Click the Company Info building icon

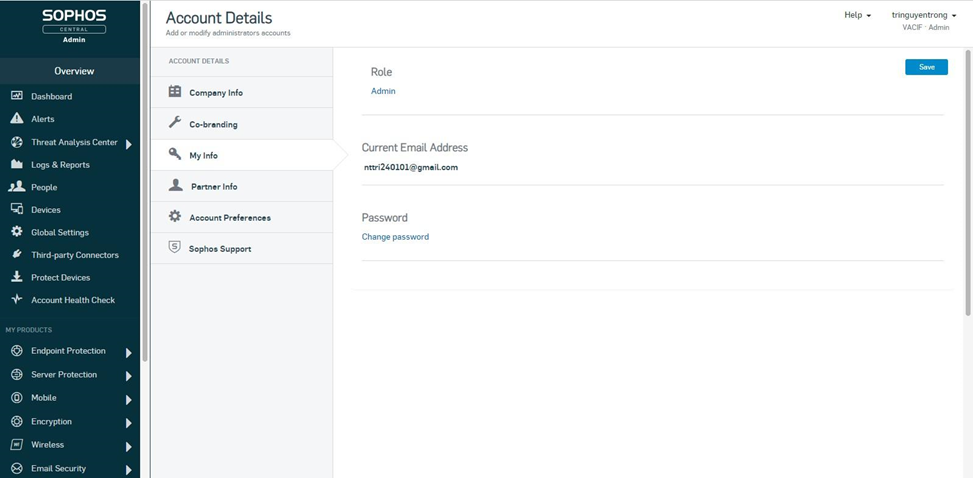pyautogui.click(x=175, y=92)
